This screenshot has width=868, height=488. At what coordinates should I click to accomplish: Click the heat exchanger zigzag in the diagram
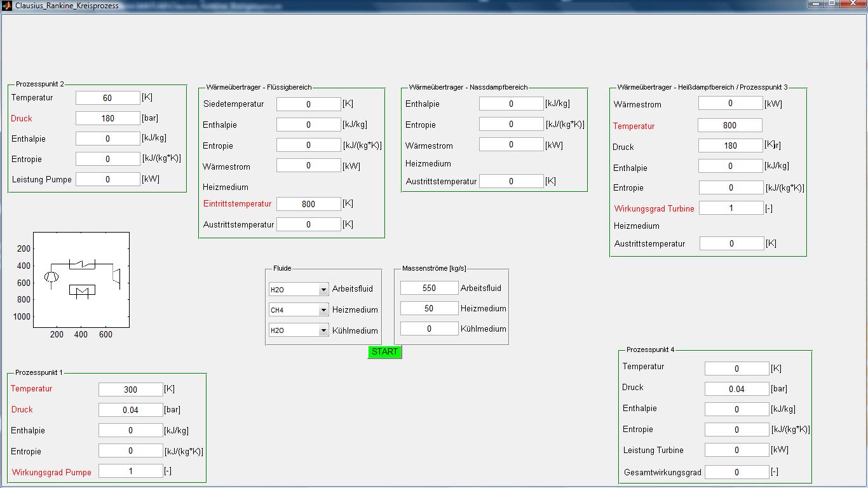(82, 262)
